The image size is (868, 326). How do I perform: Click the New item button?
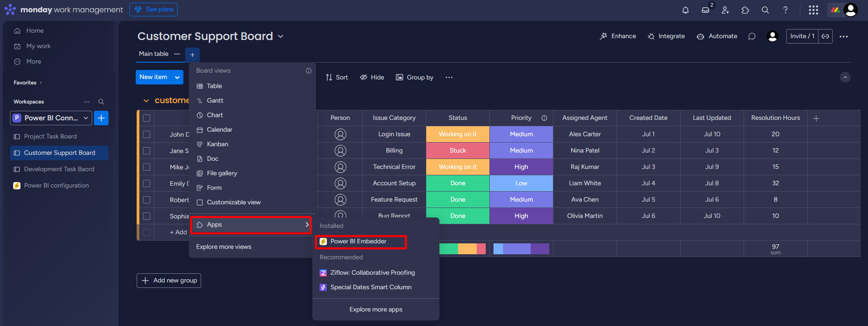point(153,77)
